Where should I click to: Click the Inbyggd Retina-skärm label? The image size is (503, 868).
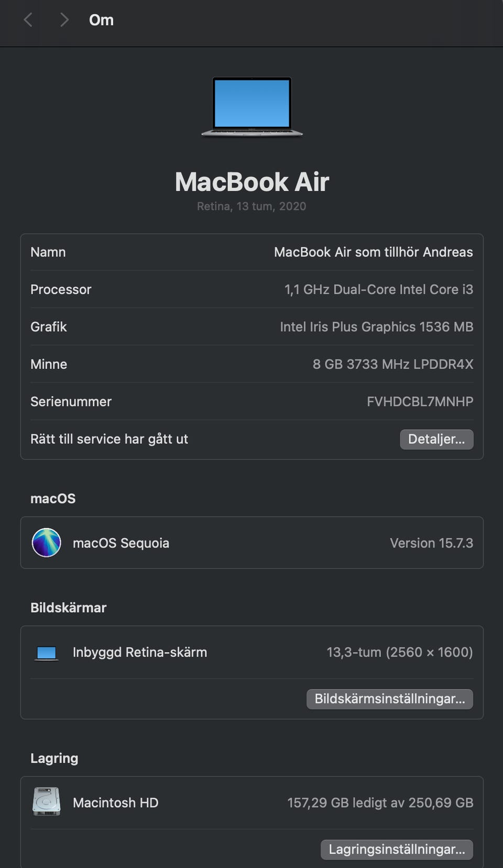pos(140,652)
